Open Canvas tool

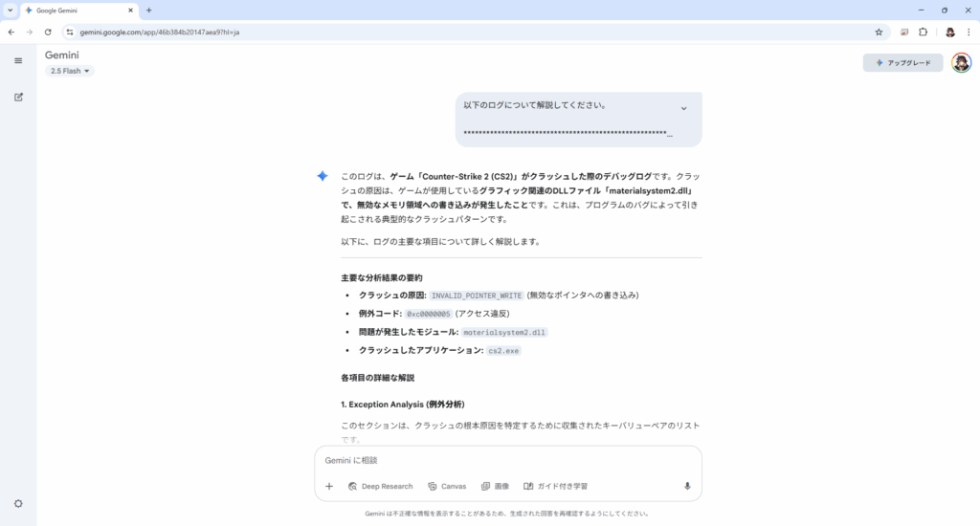coord(448,486)
